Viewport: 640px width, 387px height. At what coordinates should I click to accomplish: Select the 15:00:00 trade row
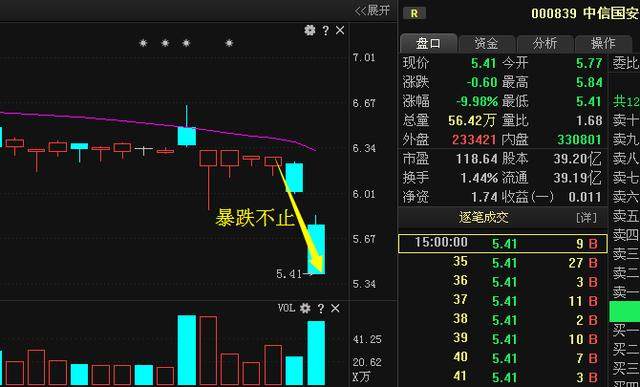pos(502,243)
